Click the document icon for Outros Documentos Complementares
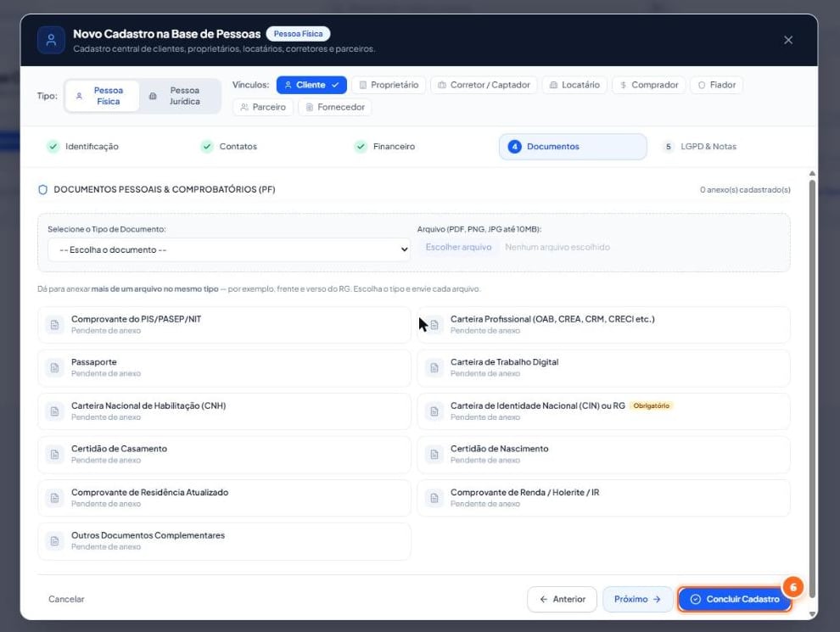The height and width of the screenshot is (632, 840). (x=54, y=541)
